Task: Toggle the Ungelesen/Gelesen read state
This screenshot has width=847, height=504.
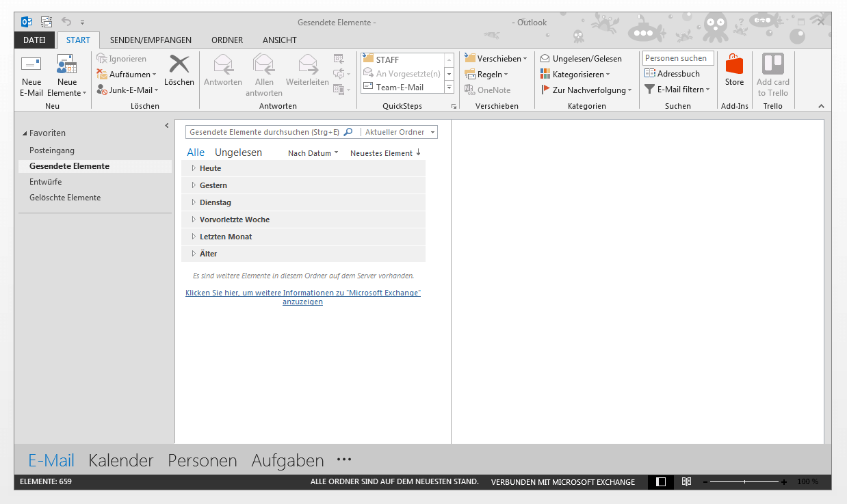Action: (x=581, y=58)
